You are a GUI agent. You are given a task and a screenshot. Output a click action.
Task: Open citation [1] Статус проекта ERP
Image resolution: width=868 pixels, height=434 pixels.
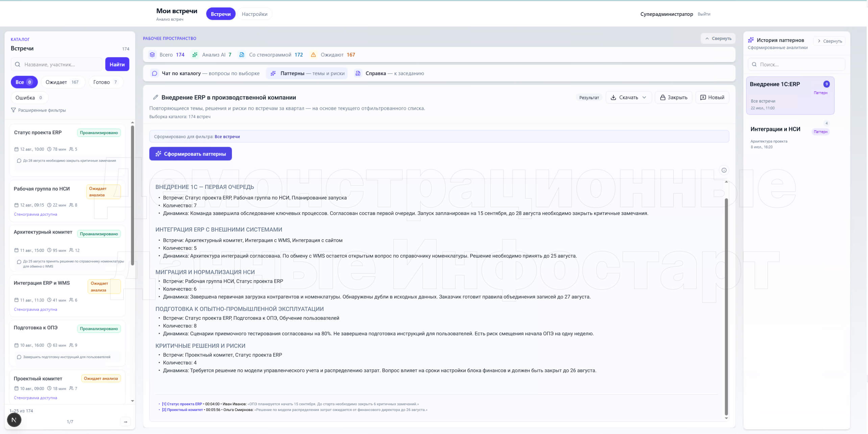tap(182, 404)
